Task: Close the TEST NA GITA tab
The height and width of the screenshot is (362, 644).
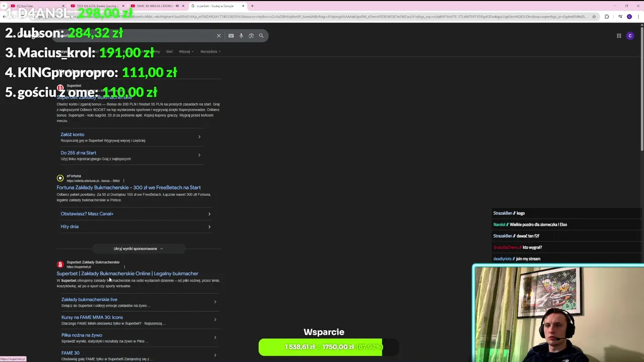Action: pyautogui.click(x=123, y=6)
